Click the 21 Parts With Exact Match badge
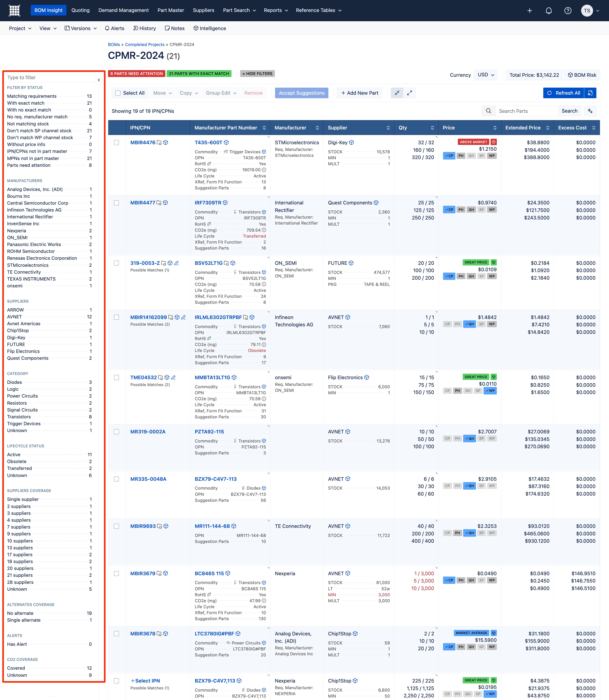609x700 pixels. point(199,73)
